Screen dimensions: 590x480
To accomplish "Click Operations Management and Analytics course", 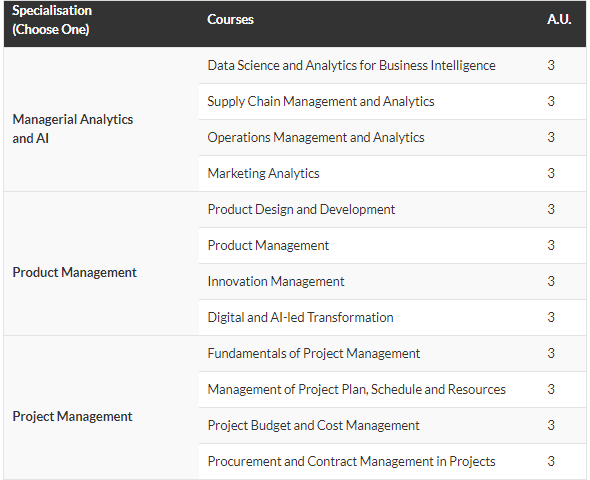I will [x=316, y=138].
